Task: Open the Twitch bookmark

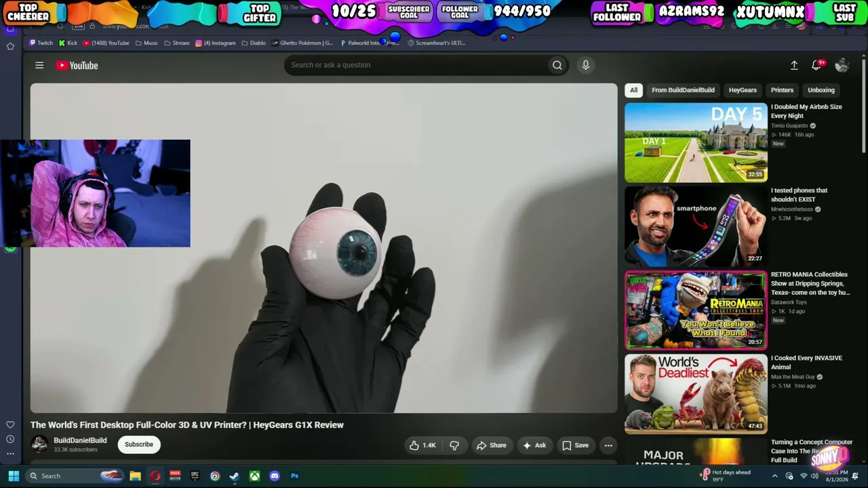Action: pyautogui.click(x=41, y=43)
